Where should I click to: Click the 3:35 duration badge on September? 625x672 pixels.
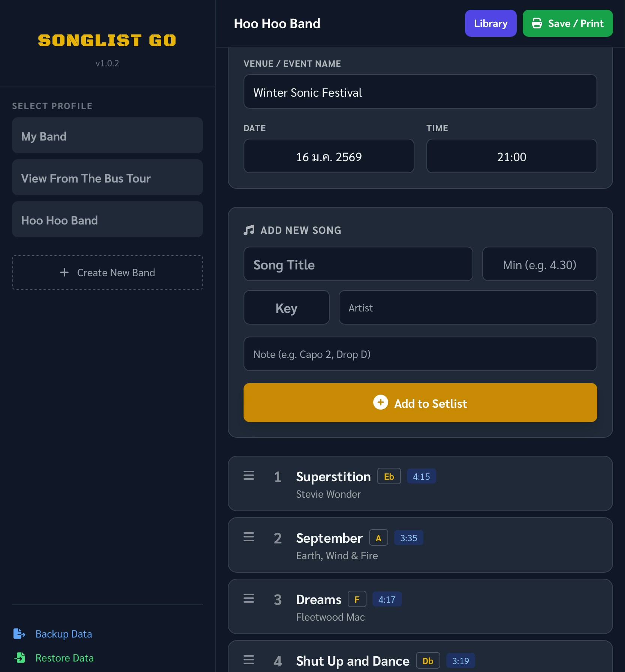(408, 537)
